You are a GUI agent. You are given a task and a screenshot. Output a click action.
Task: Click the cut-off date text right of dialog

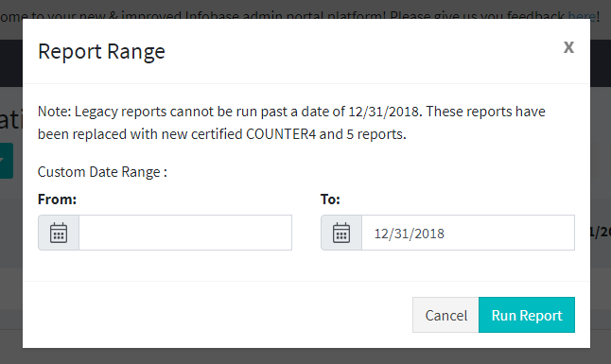click(601, 232)
